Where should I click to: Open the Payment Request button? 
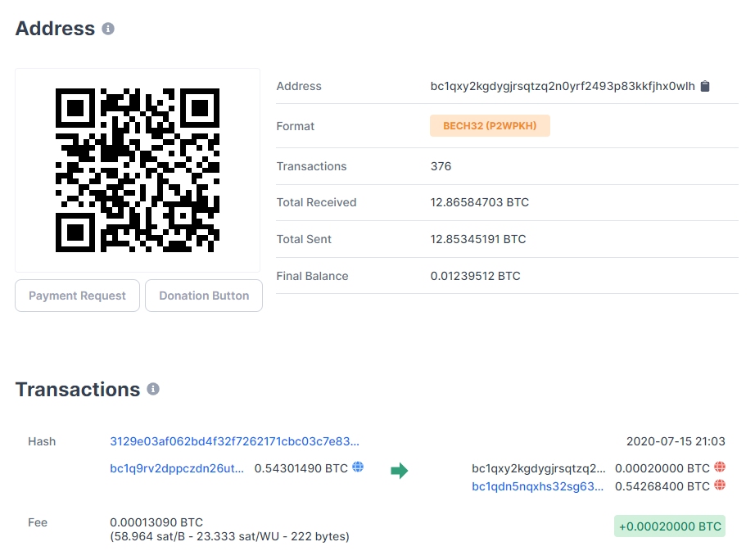(x=77, y=296)
